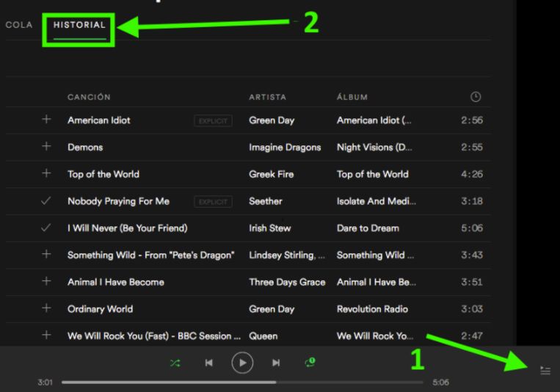This screenshot has width=560, height=392.
Task: Select the We Will Rock You track
Action: 154,336
